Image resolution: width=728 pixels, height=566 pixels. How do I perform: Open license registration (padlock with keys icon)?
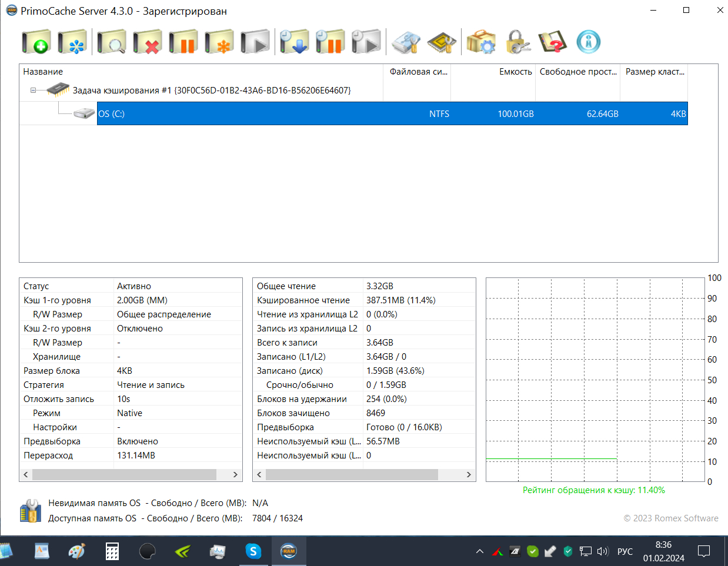point(517,42)
